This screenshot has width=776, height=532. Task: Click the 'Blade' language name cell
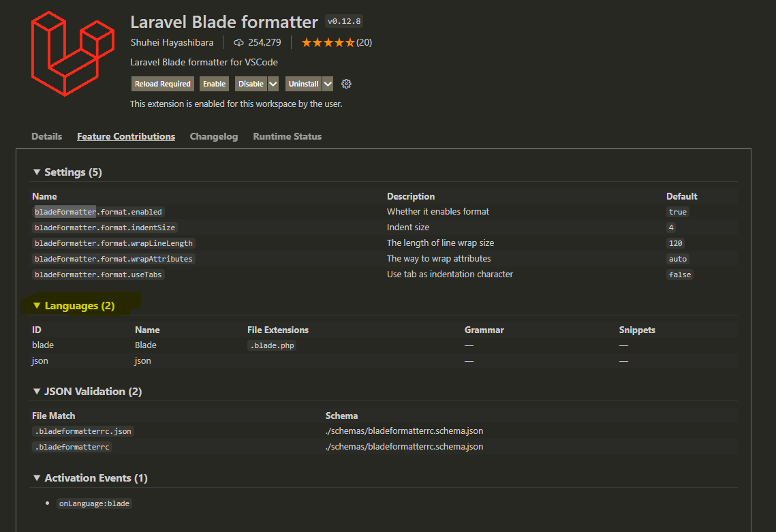(146, 345)
